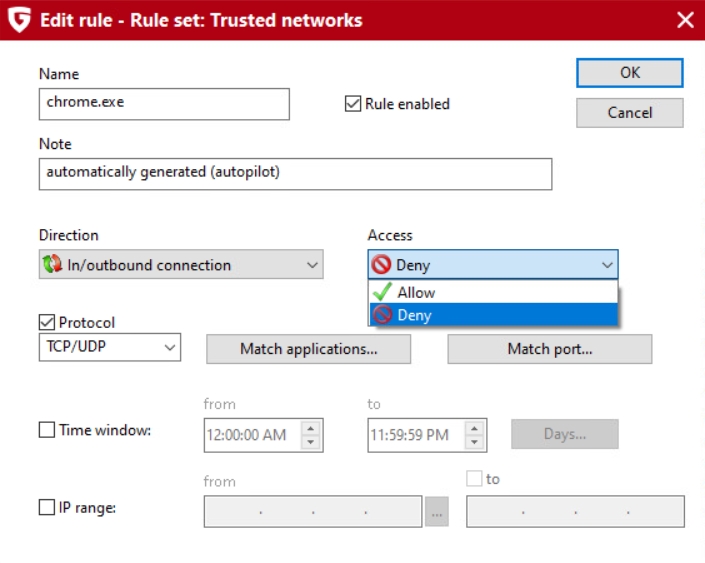The image size is (705, 563).
Task: Select Allow from the Access list
Action: [x=493, y=292]
